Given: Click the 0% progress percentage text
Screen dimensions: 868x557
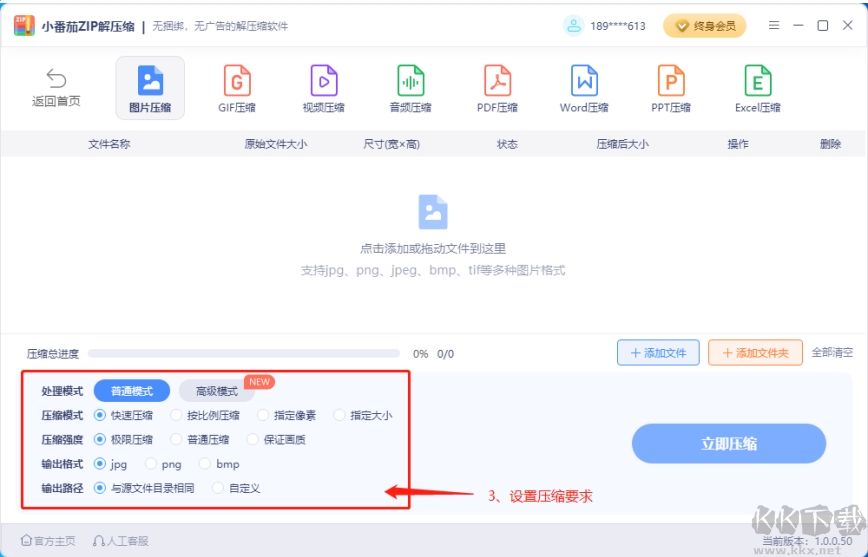Looking at the screenshot, I should click(x=420, y=353).
